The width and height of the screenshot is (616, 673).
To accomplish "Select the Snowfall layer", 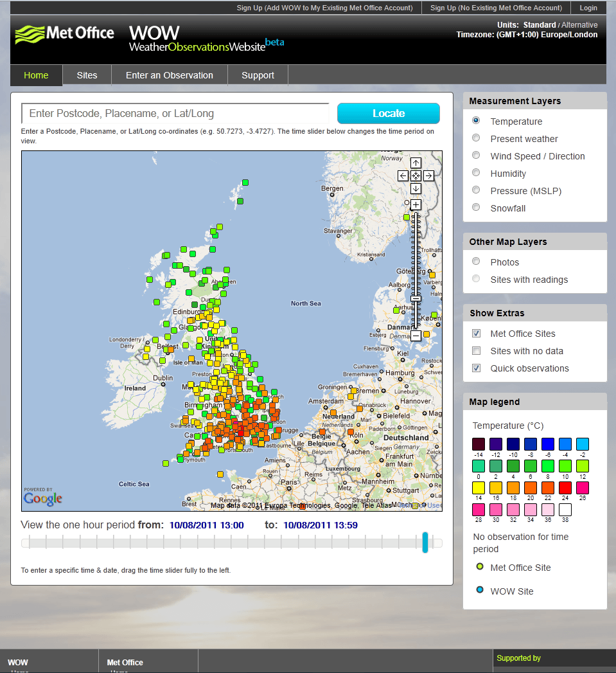I will click(x=476, y=207).
